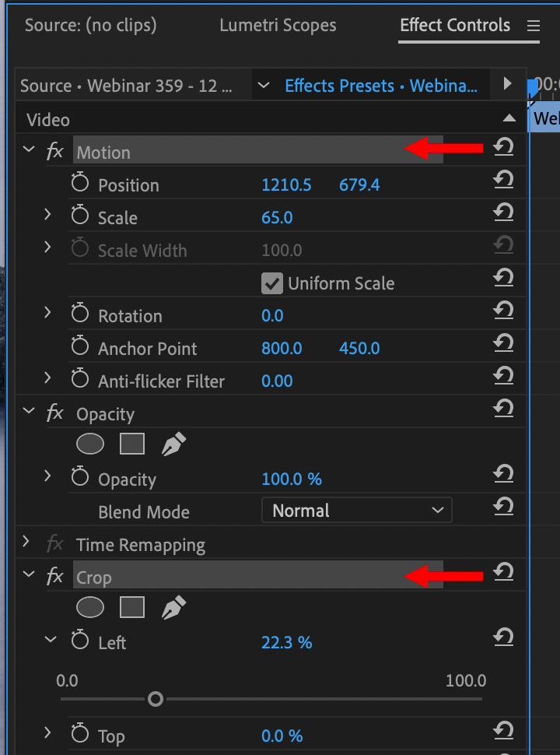560x755 pixels.
Task: Create ellipse mask under Opacity
Action: (90, 444)
